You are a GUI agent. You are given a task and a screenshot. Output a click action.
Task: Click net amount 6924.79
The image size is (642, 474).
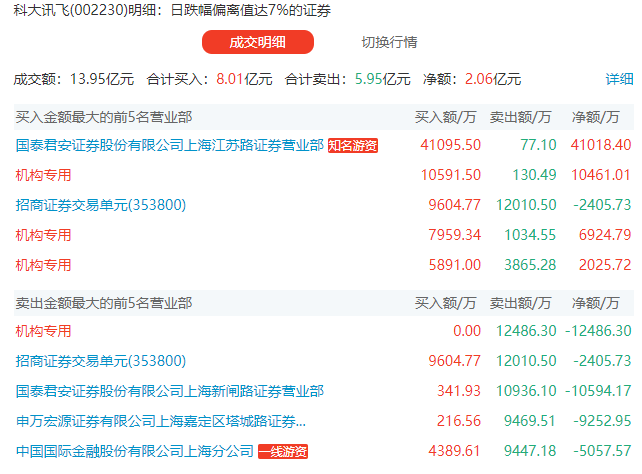[x=605, y=235]
